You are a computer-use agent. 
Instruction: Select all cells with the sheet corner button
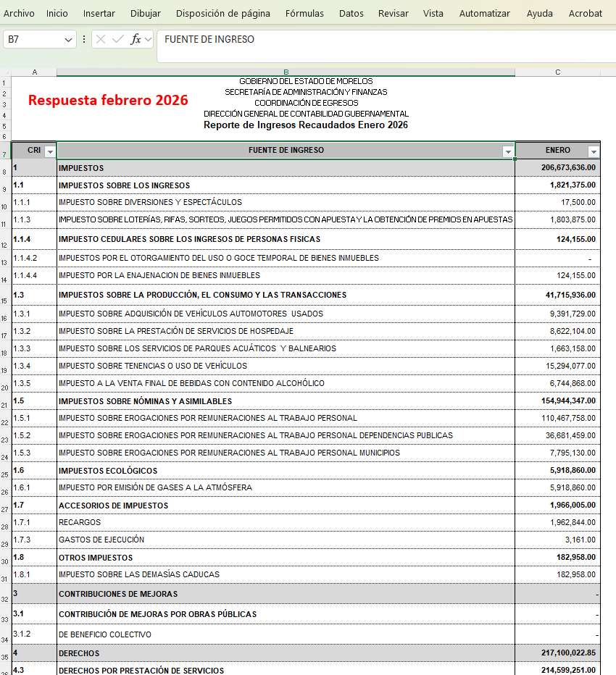tap(9, 72)
